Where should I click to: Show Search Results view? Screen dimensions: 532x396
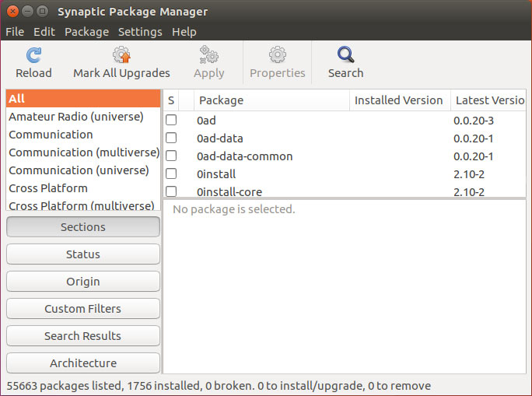click(x=83, y=336)
